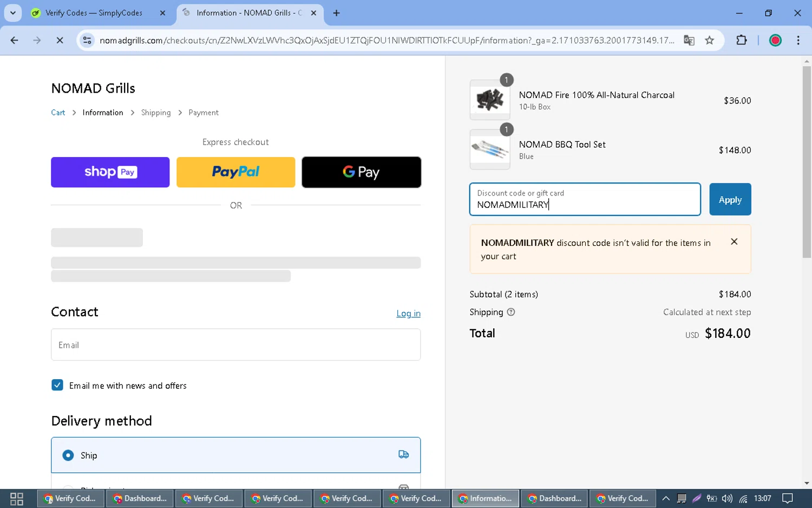Click the $184.00 total amount

(x=728, y=333)
